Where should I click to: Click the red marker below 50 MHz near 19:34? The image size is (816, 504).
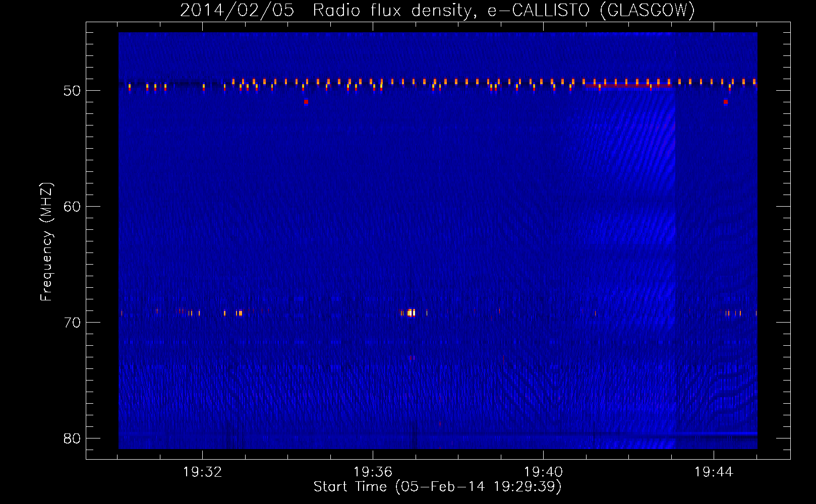[306, 102]
